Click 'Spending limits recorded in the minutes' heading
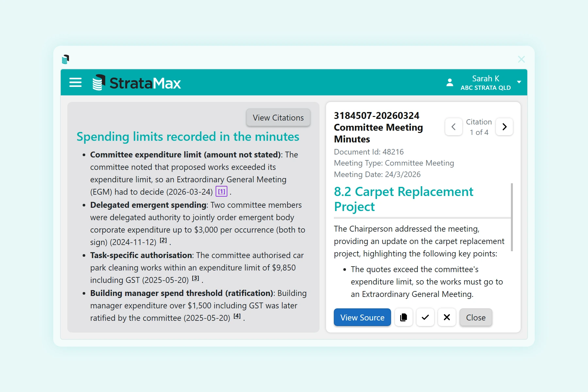Image resolution: width=588 pixels, height=392 pixels. pos(188,137)
